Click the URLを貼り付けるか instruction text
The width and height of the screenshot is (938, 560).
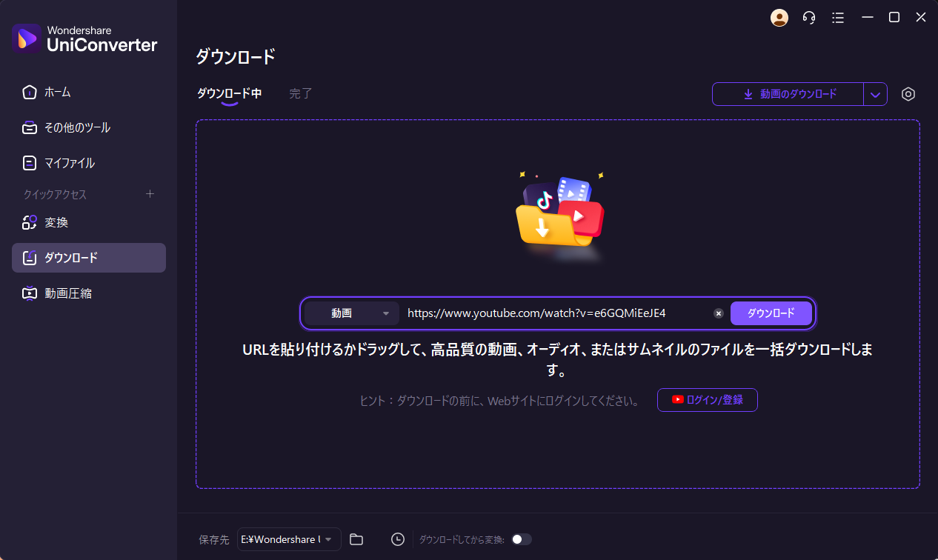557,359
